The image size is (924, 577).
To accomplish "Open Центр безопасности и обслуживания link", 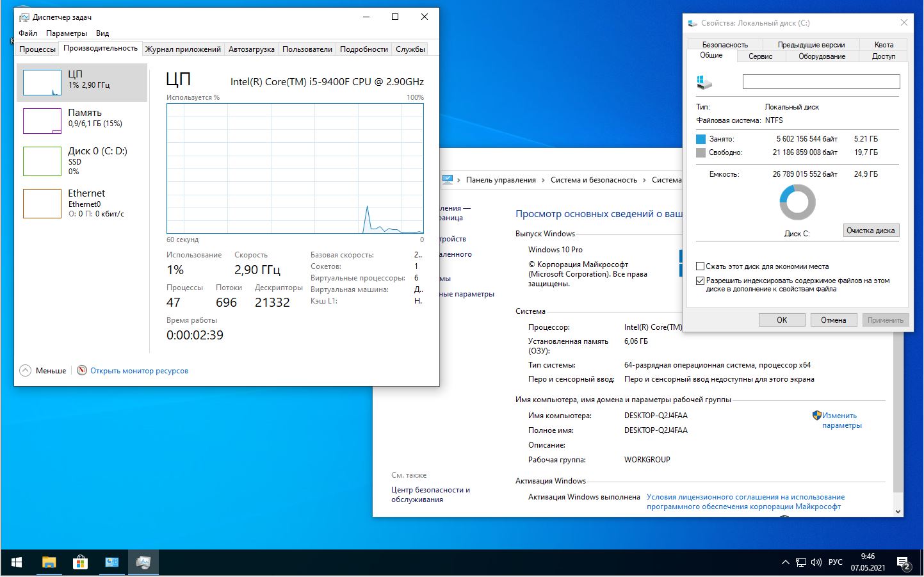I will pos(430,494).
